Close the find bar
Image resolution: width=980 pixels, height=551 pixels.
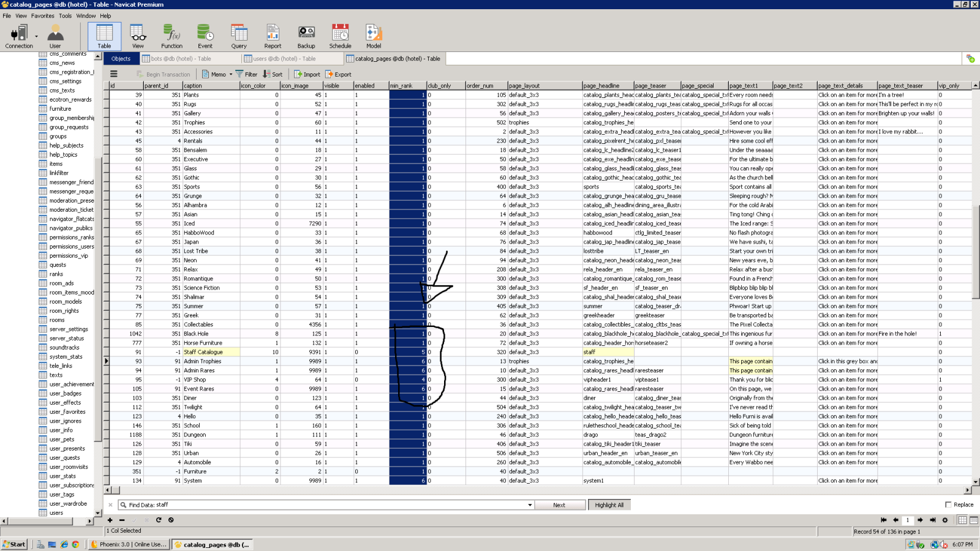click(110, 505)
